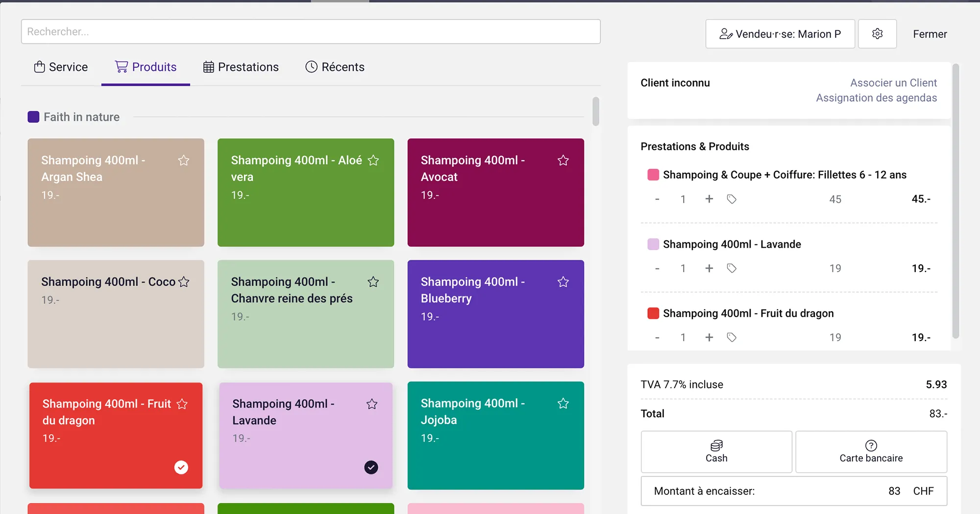Click discount tag icon for Shampoing Lavande
The width and height of the screenshot is (980, 514).
point(732,268)
